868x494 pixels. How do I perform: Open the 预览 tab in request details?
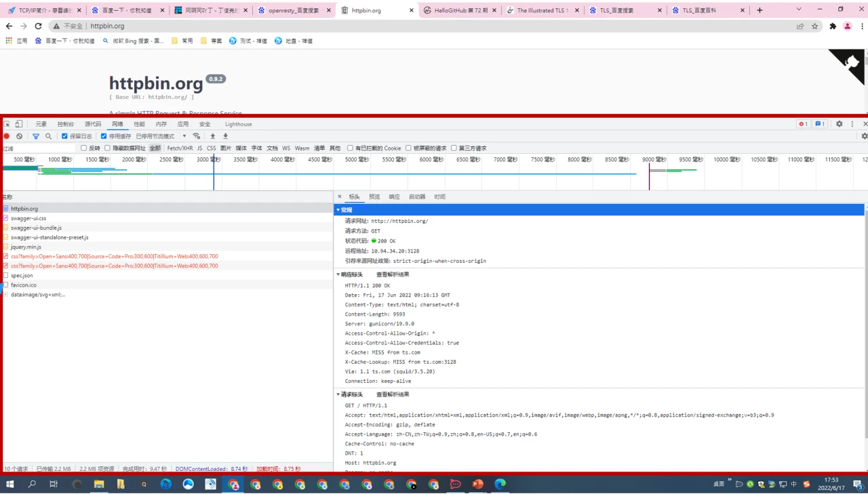374,197
